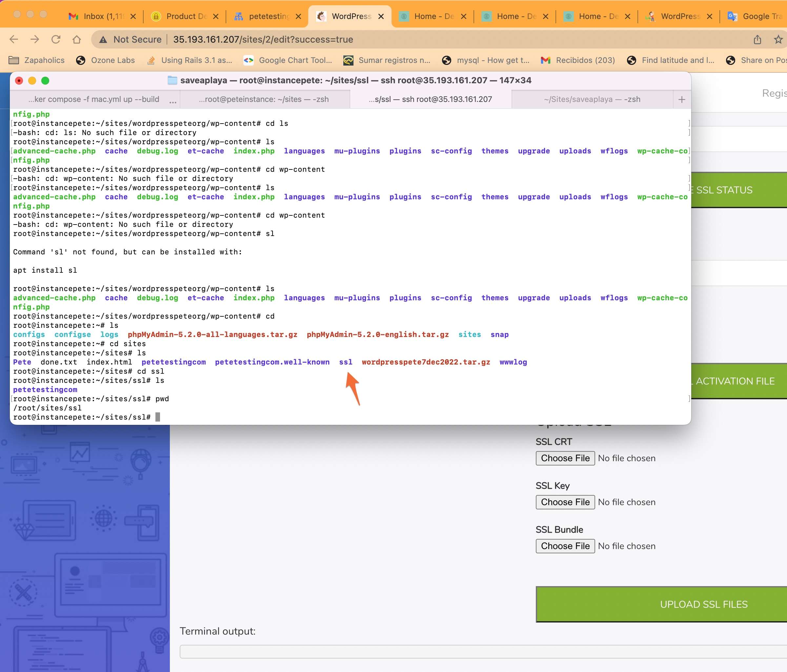Choose File for SSL Bundle
The height and width of the screenshot is (672, 787).
565,546
